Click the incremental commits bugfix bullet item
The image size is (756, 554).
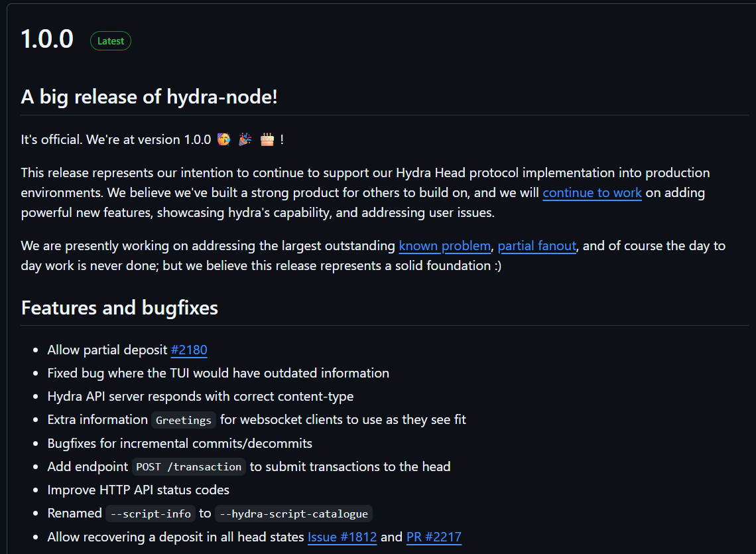click(180, 443)
